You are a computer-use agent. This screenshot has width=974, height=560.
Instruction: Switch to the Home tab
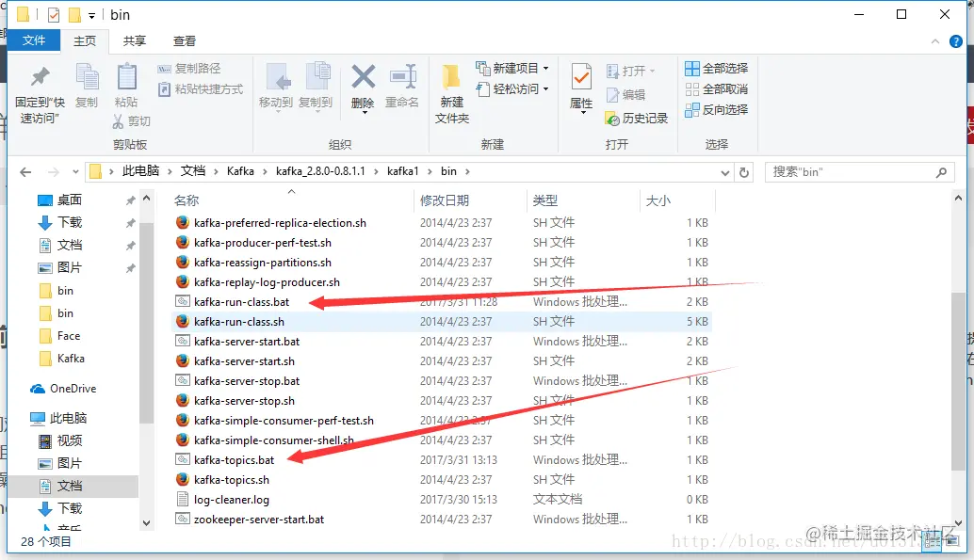85,41
